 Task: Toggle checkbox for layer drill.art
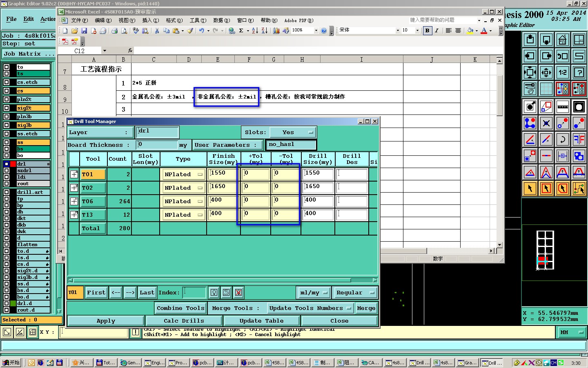pyautogui.click(x=7, y=192)
